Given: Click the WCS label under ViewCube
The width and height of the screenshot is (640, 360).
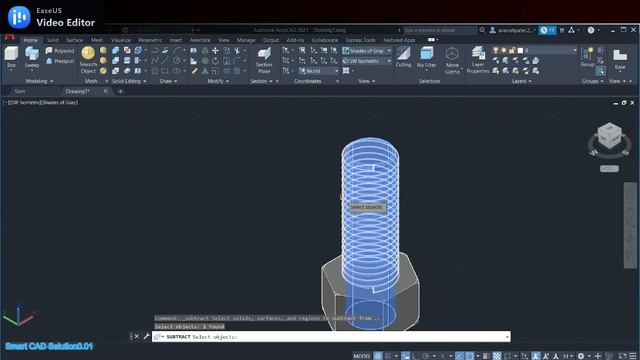Looking at the screenshot, I should tap(609, 169).
